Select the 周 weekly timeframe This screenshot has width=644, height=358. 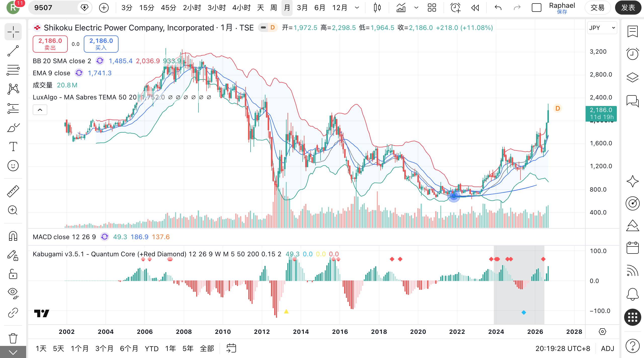274,8
